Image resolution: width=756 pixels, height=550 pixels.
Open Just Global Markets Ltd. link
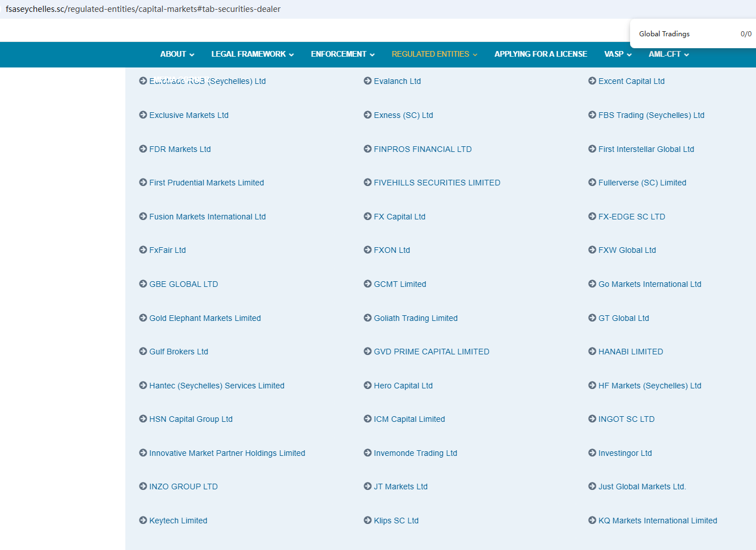coord(642,486)
